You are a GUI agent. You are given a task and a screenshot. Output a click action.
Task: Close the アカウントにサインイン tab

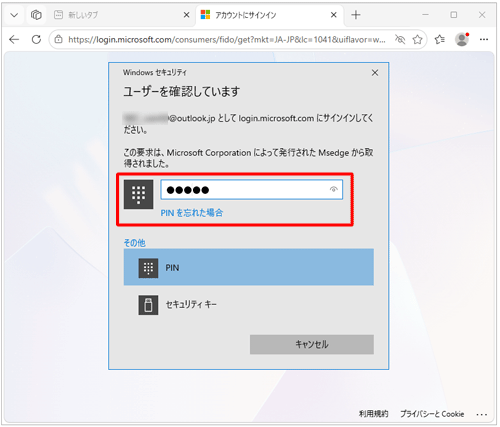[334, 15]
